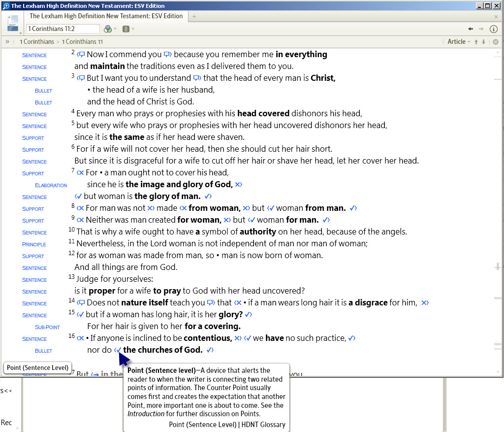This screenshot has height=432, width=504.
Task: Click the SUB-POINT outline label
Action: click(47, 327)
